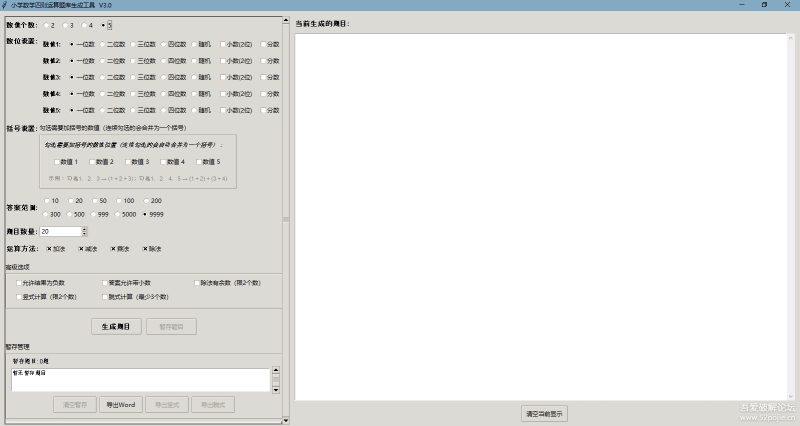Click the 题目数量 quantity input field
This screenshot has height=426, width=800.
coord(60,232)
